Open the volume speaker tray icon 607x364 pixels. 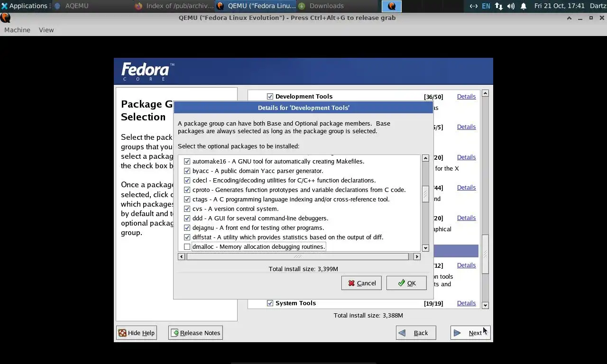(x=511, y=6)
